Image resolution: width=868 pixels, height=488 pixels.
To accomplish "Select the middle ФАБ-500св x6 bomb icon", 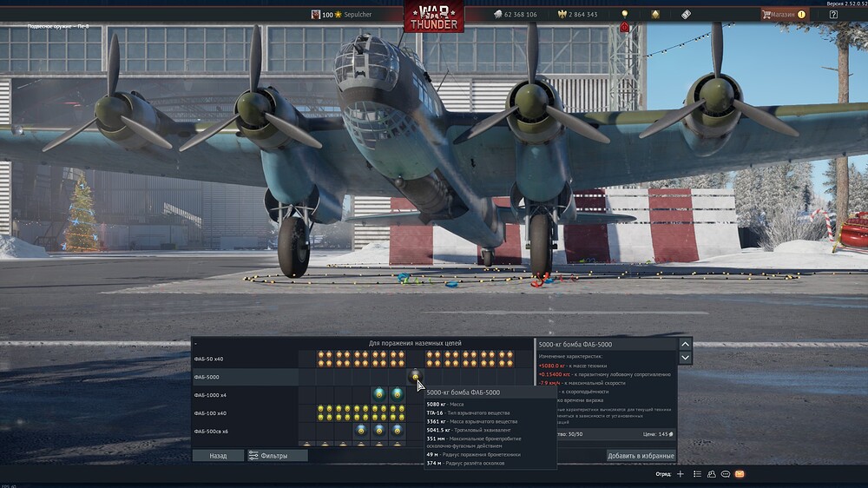I will [379, 431].
